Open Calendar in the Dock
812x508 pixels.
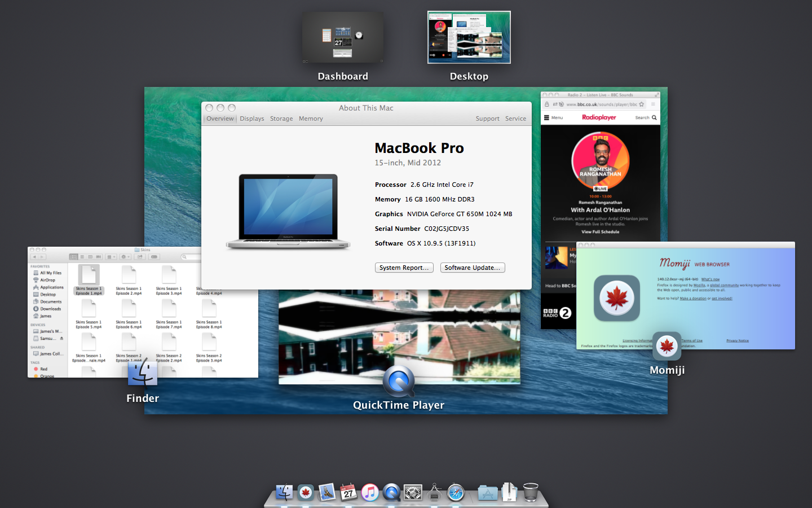click(348, 493)
